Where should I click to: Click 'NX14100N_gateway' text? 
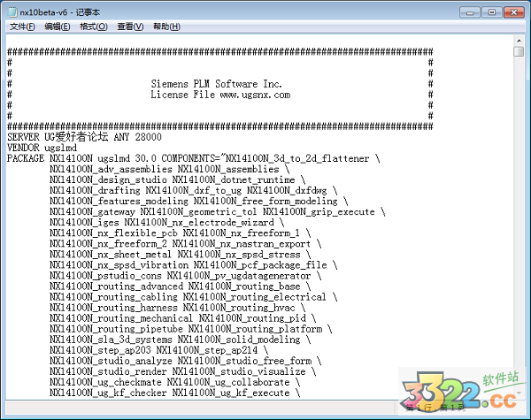[x=92, y=211]
